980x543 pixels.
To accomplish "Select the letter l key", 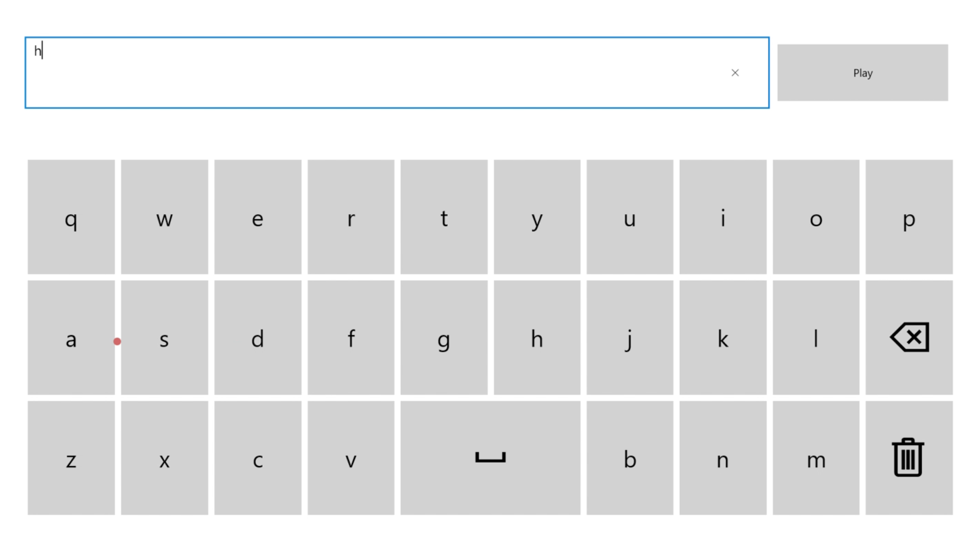I will (816, 337).
